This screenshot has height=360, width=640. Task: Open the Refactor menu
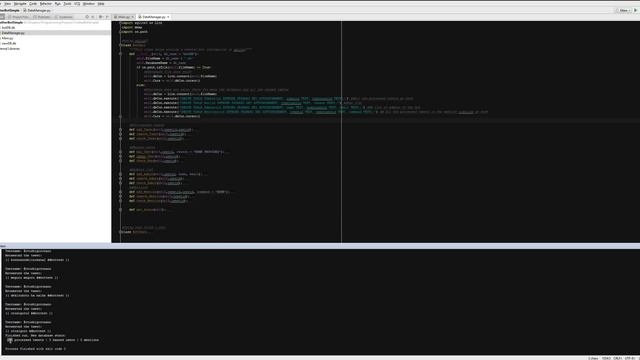pos(46,4)
